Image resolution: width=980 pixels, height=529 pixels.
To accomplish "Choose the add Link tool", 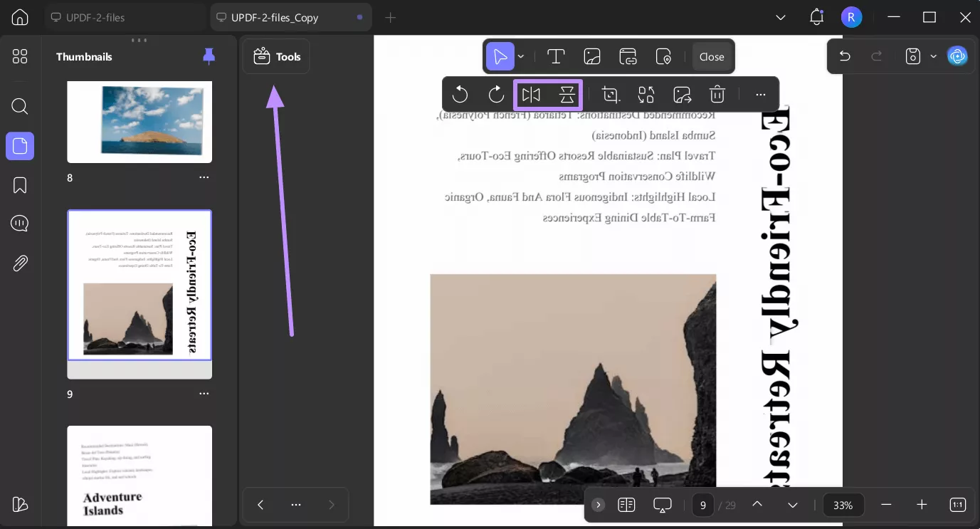I will (628, 56).
